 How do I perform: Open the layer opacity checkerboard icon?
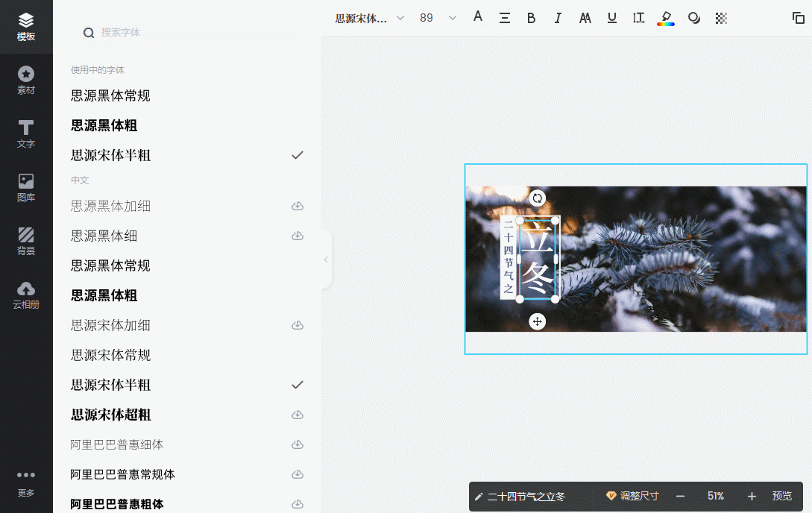coord(721,18)
